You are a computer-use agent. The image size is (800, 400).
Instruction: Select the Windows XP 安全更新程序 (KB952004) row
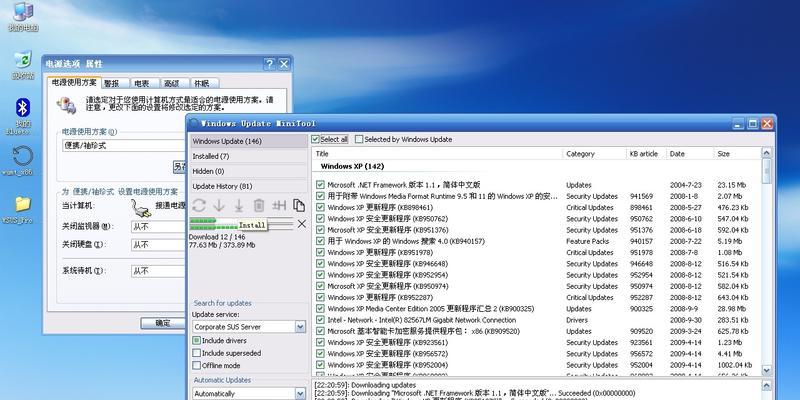coord(537,365)
